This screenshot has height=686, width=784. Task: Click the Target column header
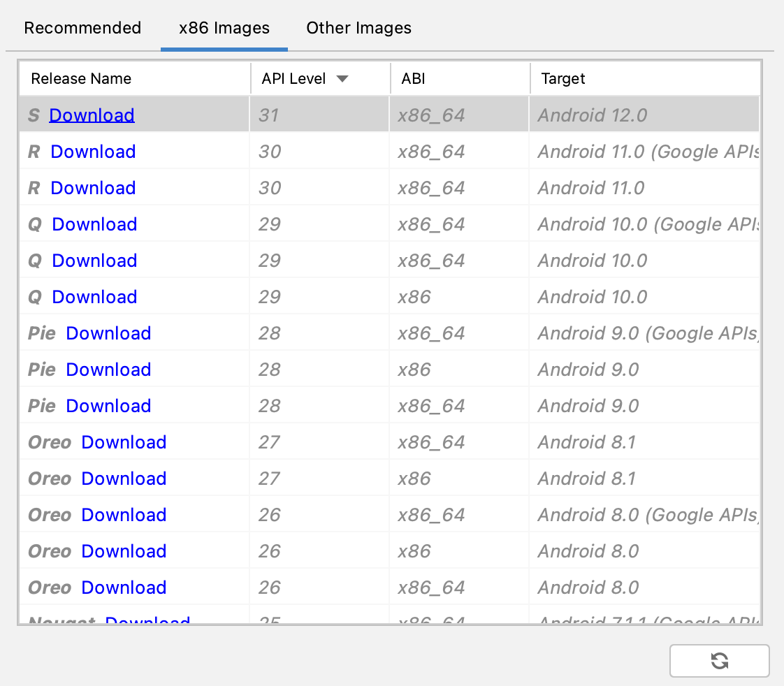(x=563, y=79)
